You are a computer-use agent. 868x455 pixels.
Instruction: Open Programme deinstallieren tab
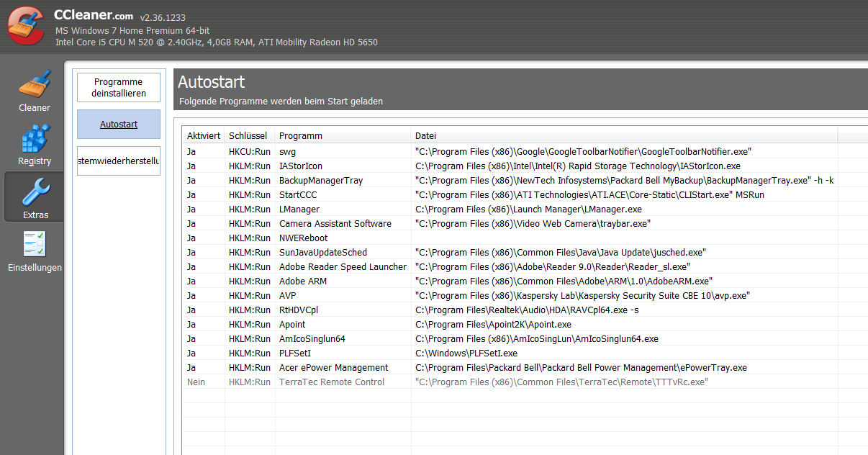(x=119, y=88)
